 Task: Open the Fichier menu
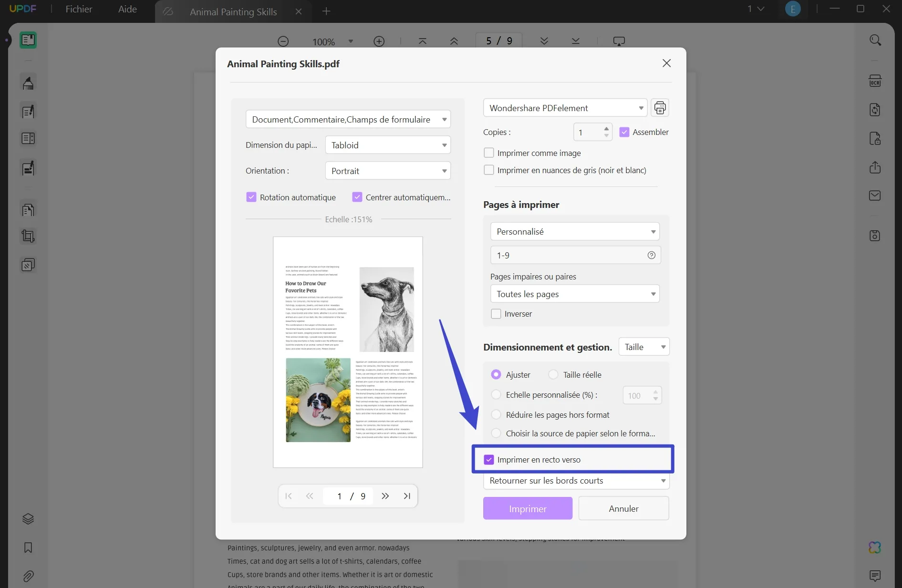pos(78,9)
